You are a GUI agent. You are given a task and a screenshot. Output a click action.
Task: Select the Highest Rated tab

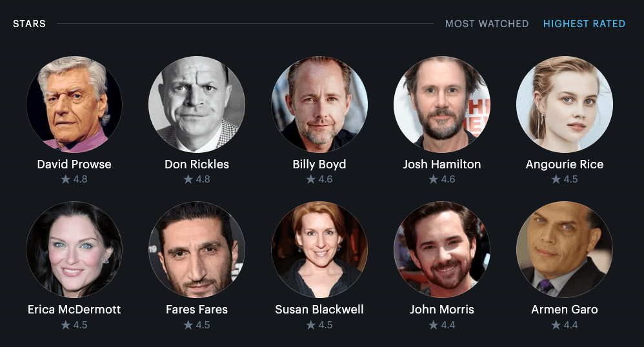(x=584, y=24)
